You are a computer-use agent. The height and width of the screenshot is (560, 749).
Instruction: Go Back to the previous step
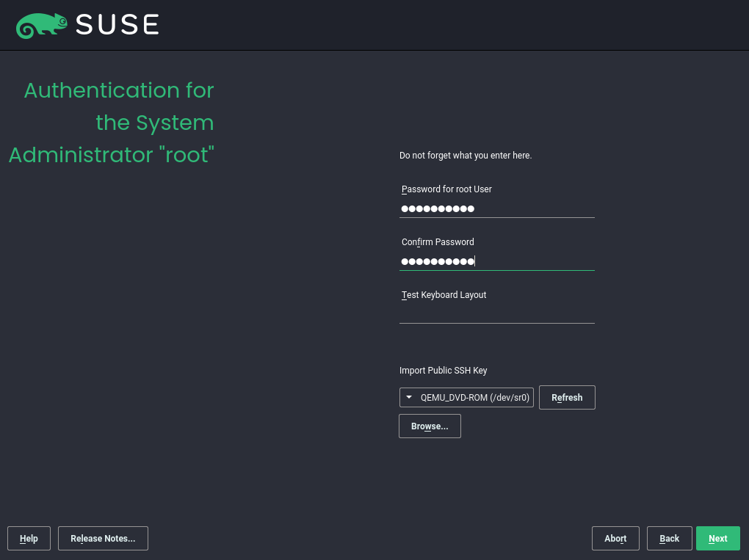pos(669,538)
